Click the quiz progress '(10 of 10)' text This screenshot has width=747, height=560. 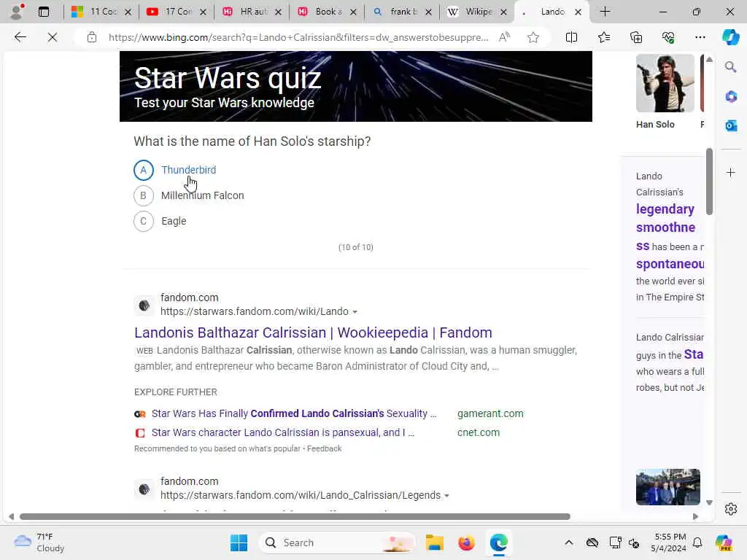(356, 247)
